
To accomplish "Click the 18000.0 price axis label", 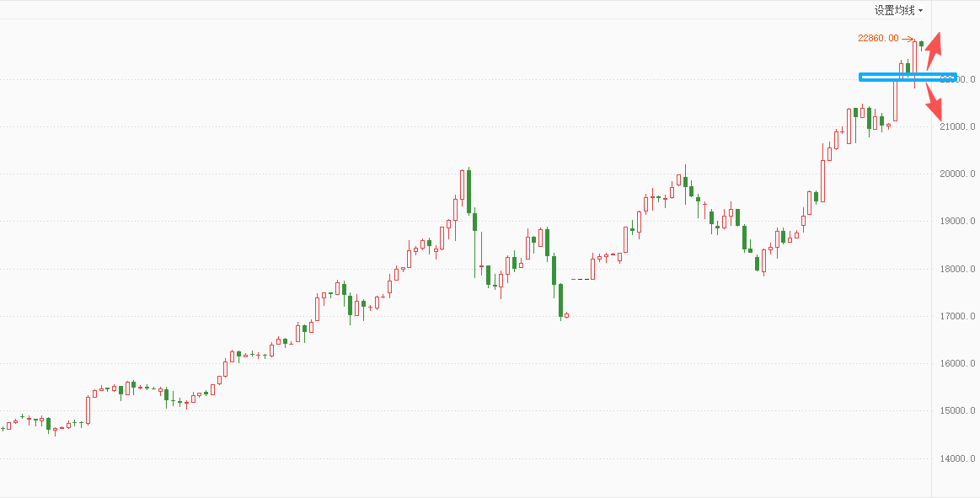I will (958, 269).
